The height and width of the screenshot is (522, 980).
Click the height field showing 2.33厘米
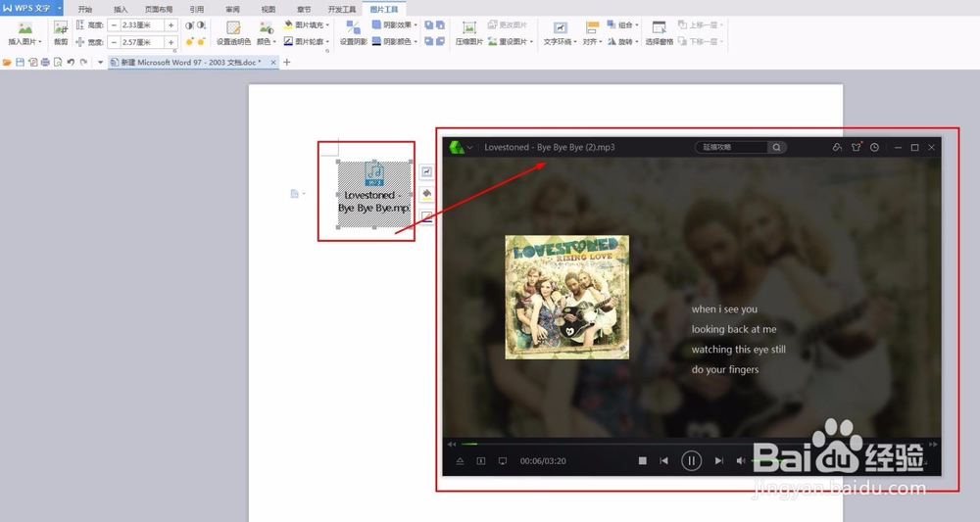point(142,25)
